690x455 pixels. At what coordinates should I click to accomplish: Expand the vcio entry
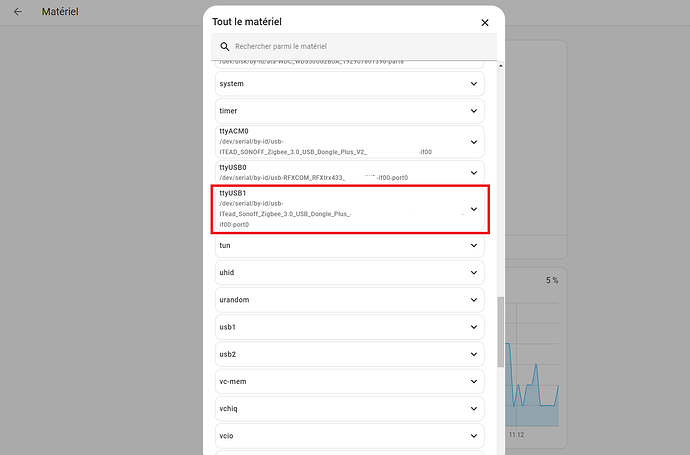[x=350, y=436]
